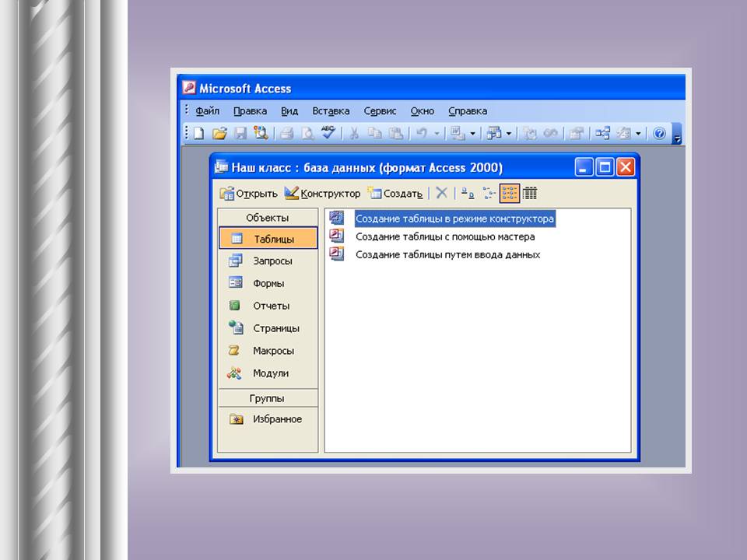This screenshot has height=560, width=747.
Task: Open the toolbar options expander at right end
Action: 677,137
